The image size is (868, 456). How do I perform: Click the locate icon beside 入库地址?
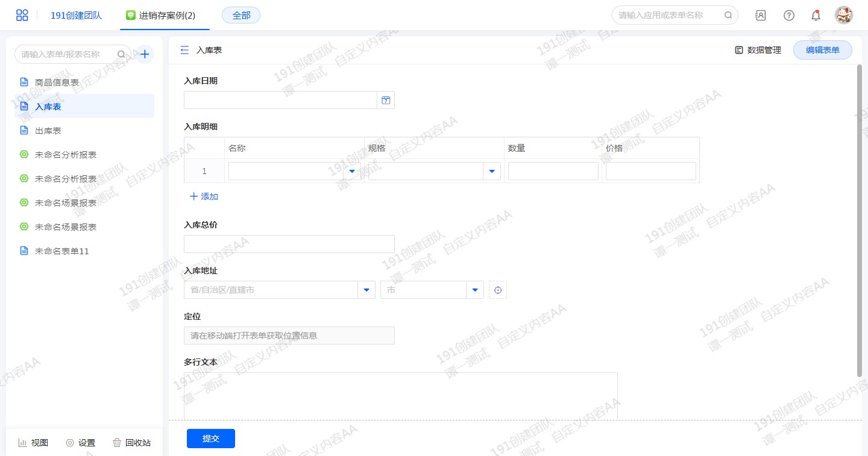pos(498,290)
